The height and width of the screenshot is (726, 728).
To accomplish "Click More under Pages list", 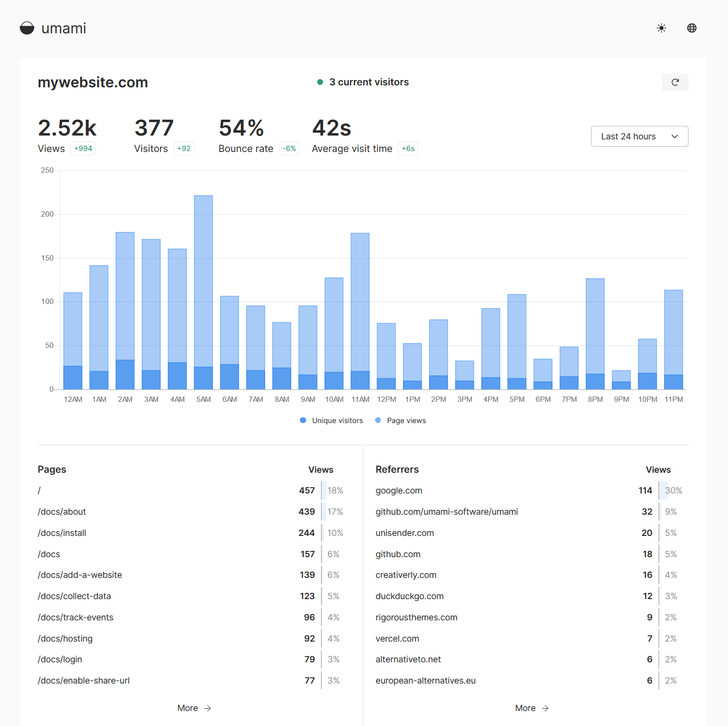I will pos(188,708).
